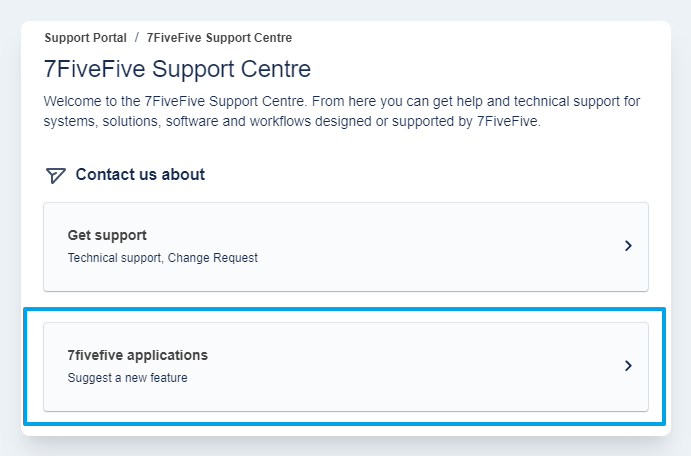The image size is (691, 456).
Task: Click the bold "Get support" title text
Action: 107,236
